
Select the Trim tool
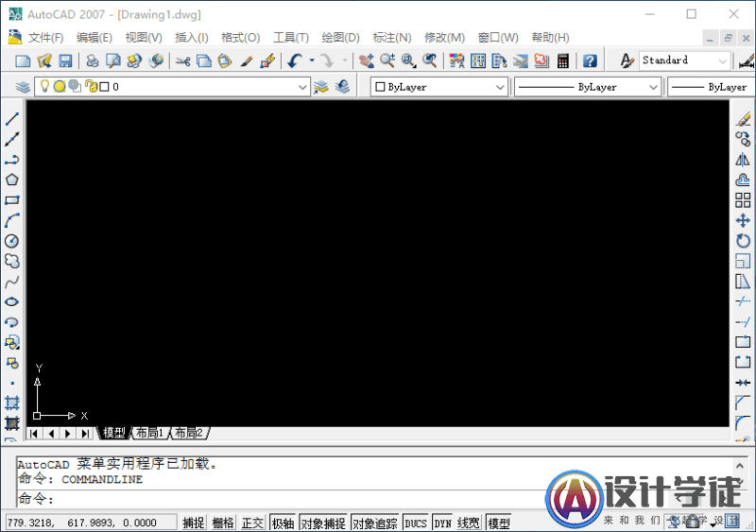[x=743, y=302]
